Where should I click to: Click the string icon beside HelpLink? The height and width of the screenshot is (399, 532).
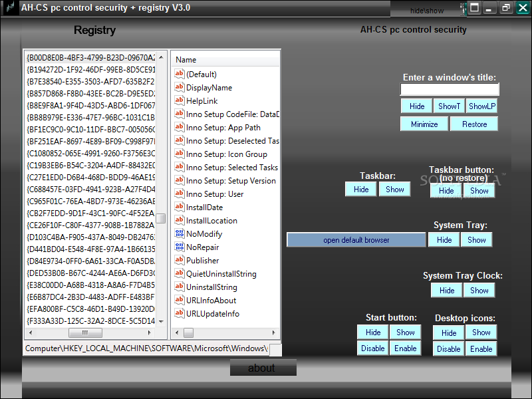click(179, 100)
